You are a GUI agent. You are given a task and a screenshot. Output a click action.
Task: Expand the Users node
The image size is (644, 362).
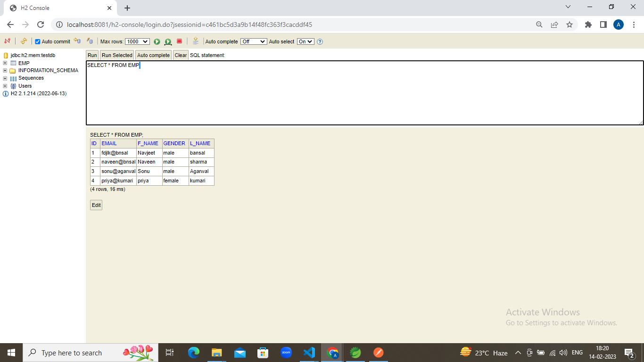(5, 86)
